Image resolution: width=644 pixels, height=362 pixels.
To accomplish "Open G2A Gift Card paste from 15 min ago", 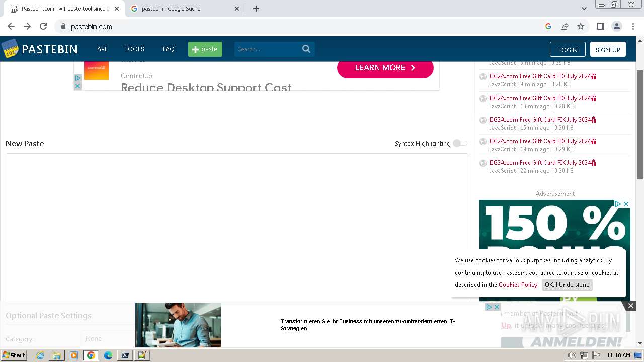I will tap(543, 120).
